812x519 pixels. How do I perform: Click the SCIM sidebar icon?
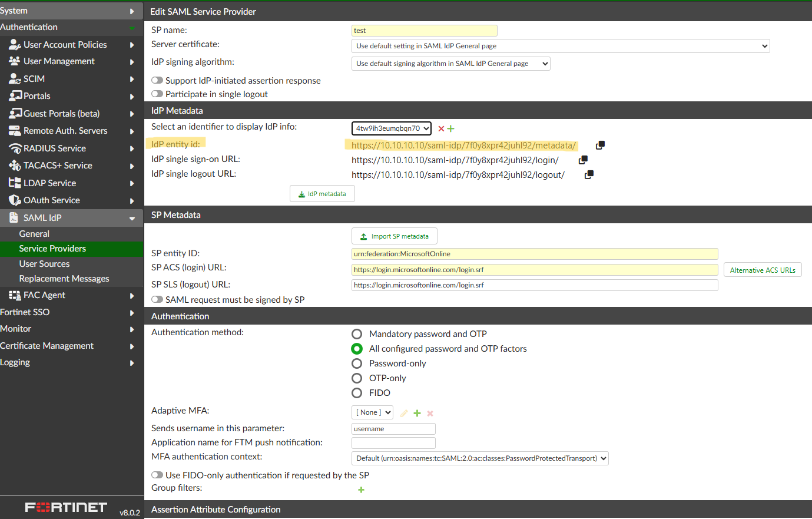pyautogui.click(x=15, y=79)
